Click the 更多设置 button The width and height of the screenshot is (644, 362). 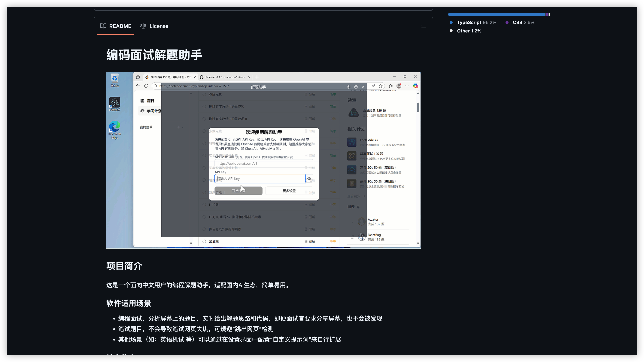(289, 191)
